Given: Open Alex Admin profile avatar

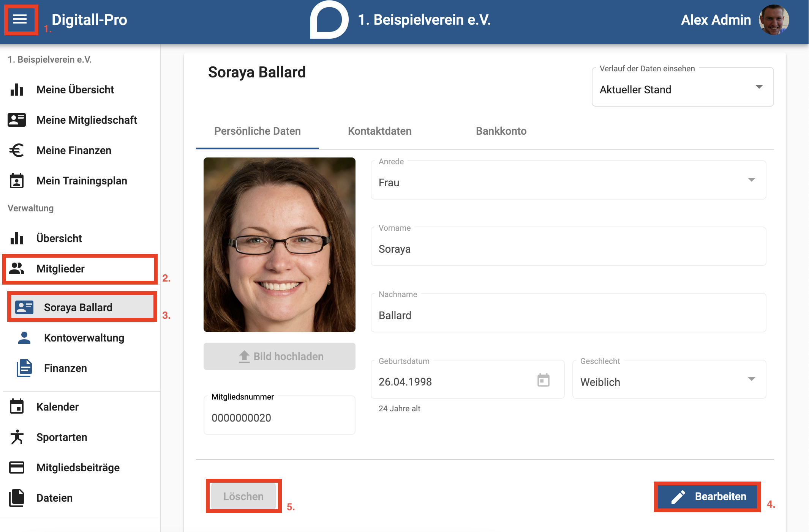Looking at the screenshot, I should click(774, 20).
